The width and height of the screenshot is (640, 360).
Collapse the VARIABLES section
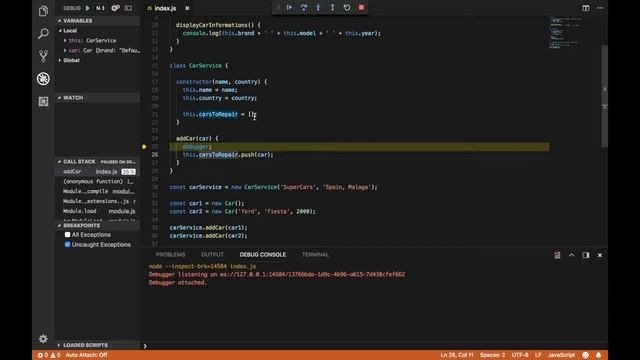(98, 20)
